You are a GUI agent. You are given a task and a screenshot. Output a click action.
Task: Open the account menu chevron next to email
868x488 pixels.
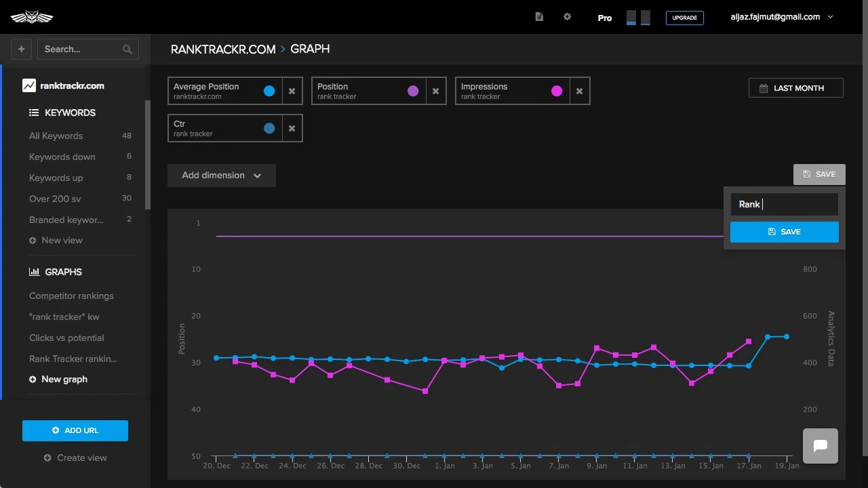(831, 17)
